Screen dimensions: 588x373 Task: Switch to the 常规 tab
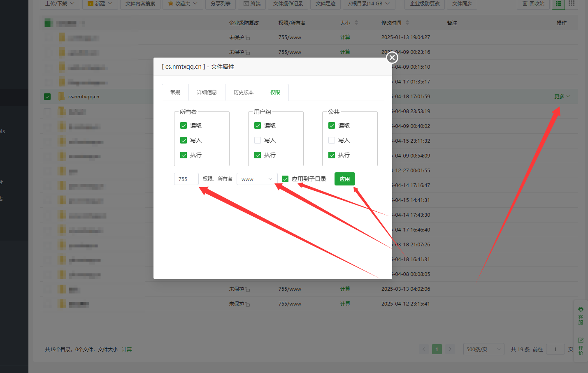point(175,92)
